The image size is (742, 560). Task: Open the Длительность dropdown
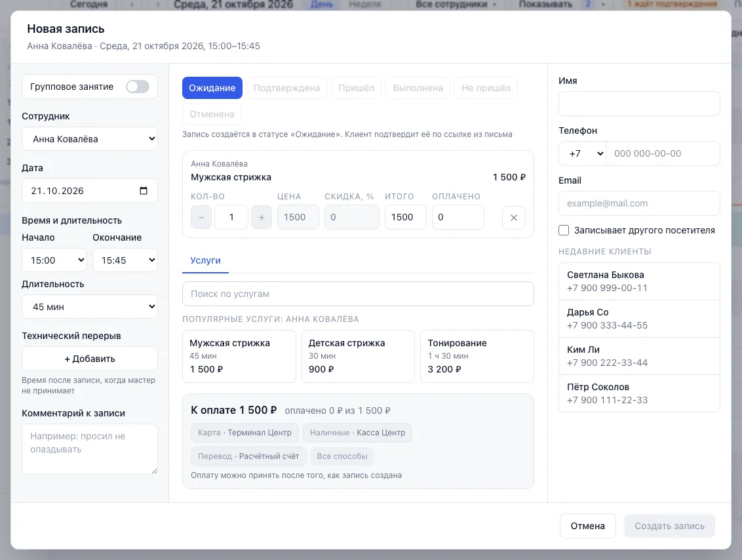click(x=90, y=307)
